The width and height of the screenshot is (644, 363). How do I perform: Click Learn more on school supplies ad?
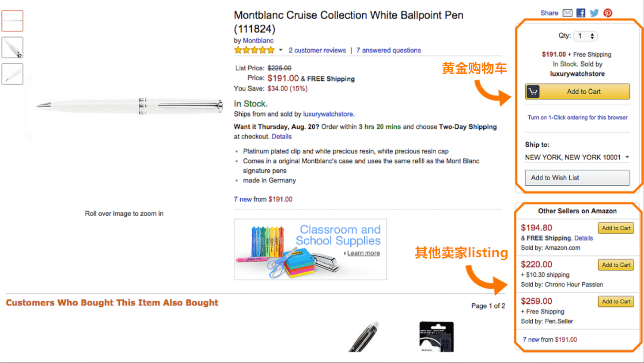pos(363,253)
